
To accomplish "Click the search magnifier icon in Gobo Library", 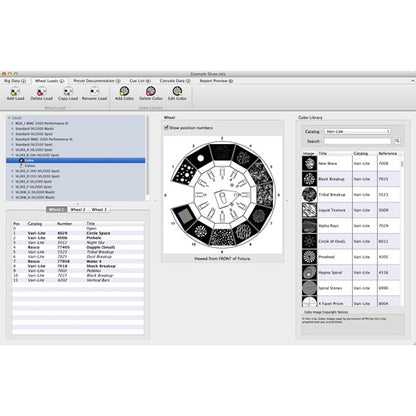I will 397,141.
